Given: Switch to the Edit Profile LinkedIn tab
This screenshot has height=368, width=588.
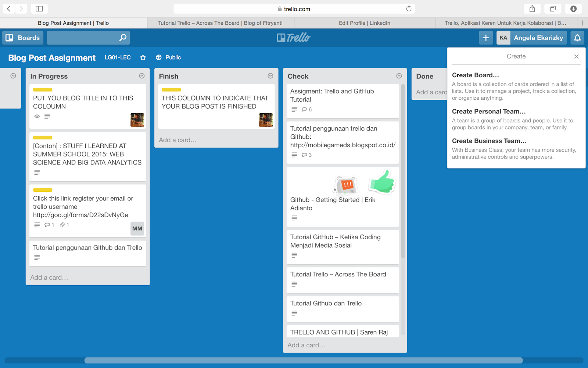Looking at the screenshot, I should click(365, 23).
